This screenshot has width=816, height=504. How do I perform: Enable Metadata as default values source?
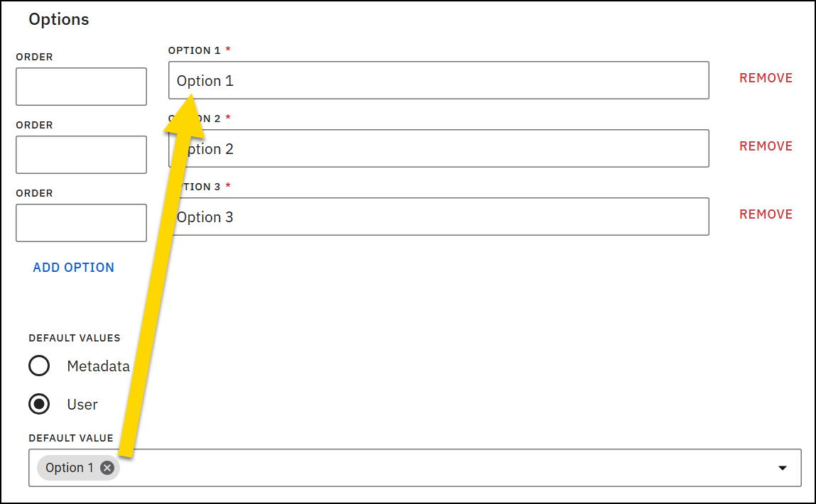39,366
